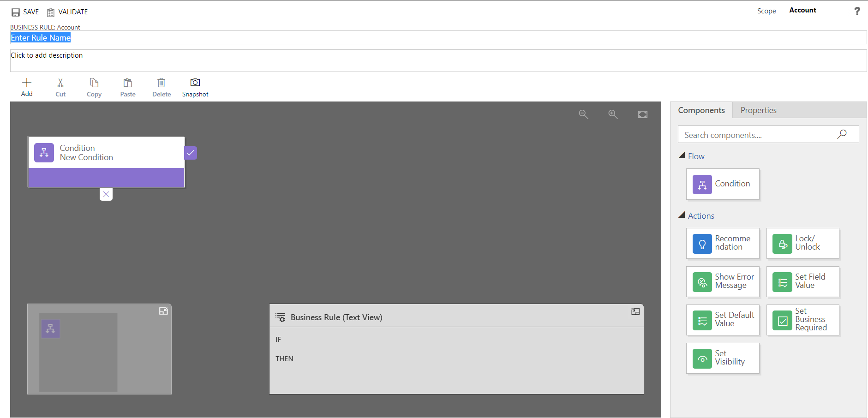Switch to the Properties tab

758,110
